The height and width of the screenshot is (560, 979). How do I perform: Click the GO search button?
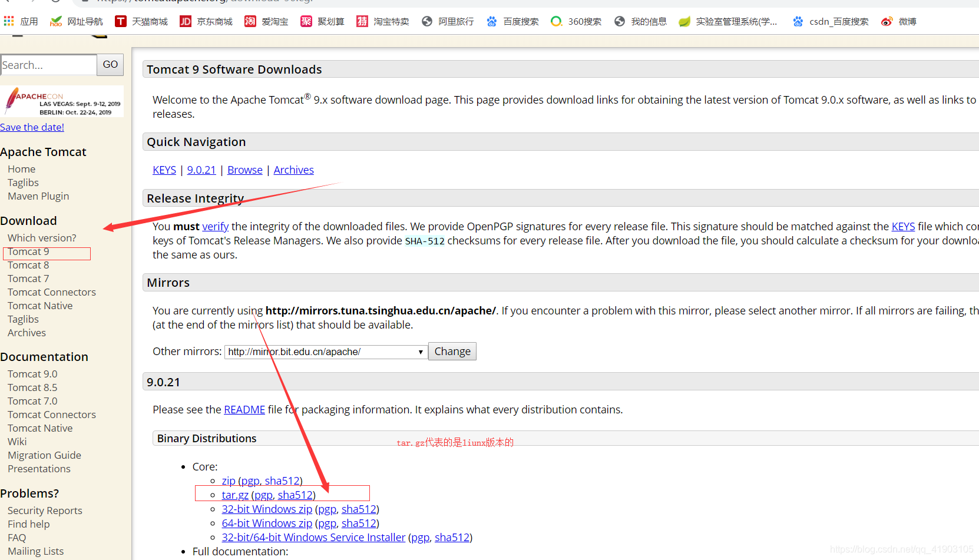[110, 65]
